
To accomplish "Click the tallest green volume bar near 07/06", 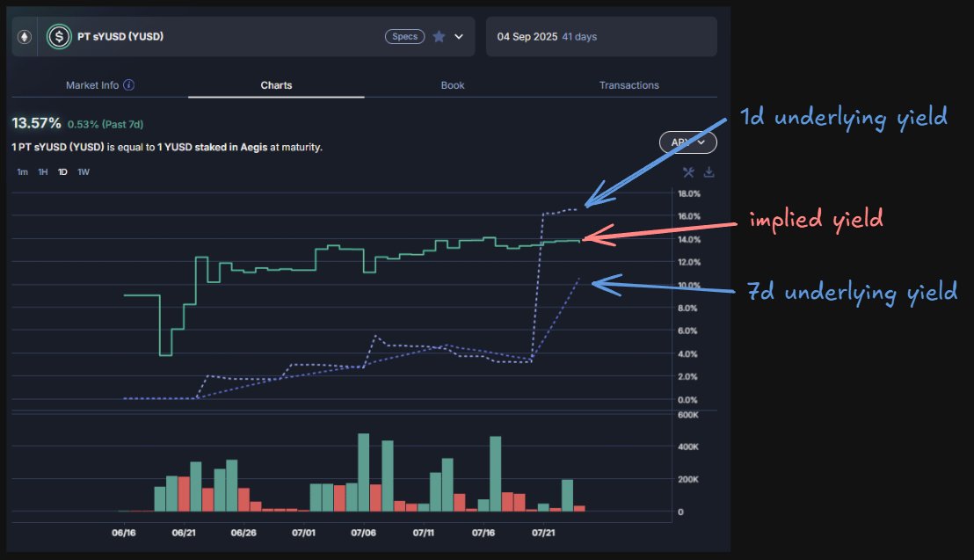I will click(363, 472).
